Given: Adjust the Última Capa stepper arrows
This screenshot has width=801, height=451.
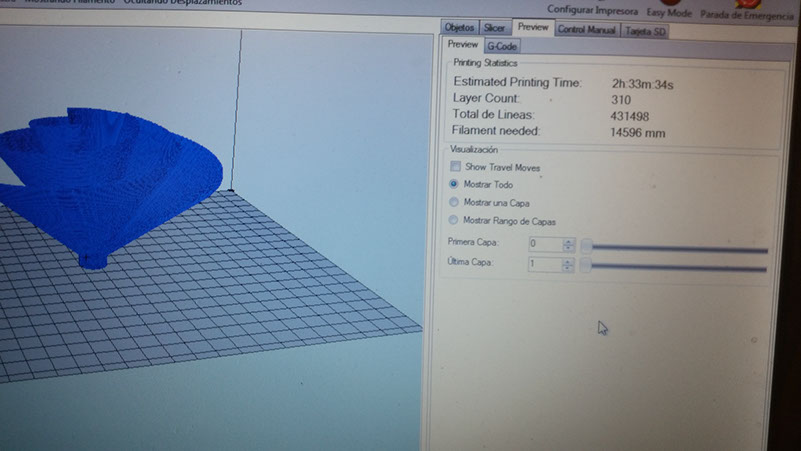Looking at the screenshot, I should tap(568, 265).
